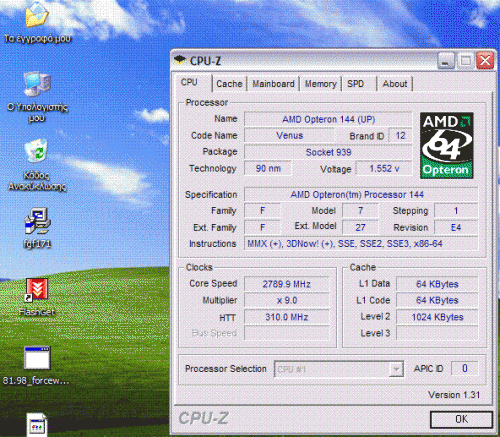
Task: Click the CPU-Z chip icon in title bar
Action: 180,60
